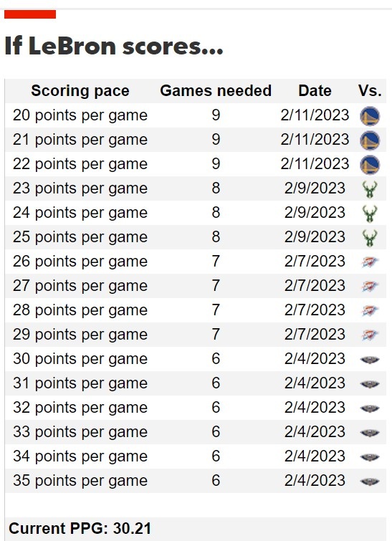Click Pelicans logo in 33 points row
Screen dimensions: 392x541
(x=370, y=433)
